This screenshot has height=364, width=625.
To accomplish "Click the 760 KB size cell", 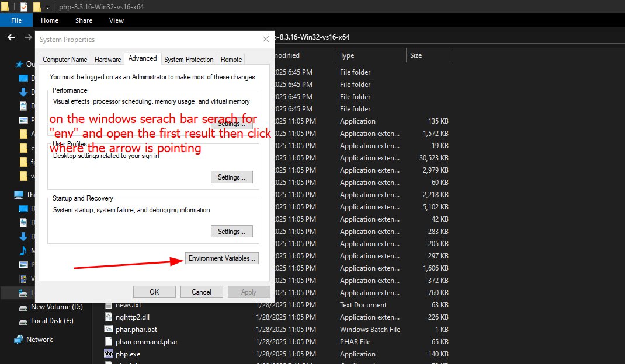I will click(x=438, y=293).
